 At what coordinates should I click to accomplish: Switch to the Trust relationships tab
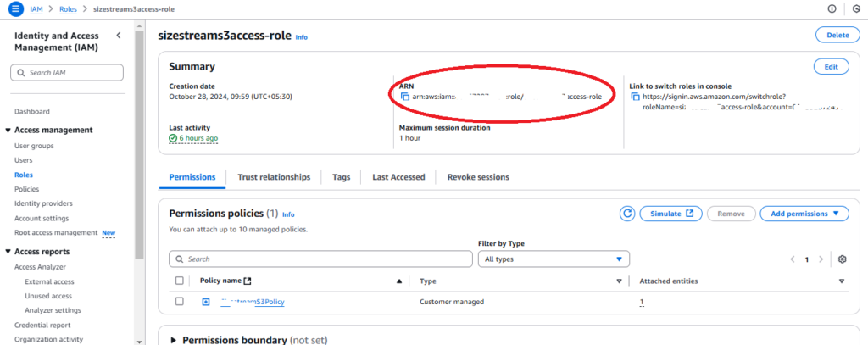(274, 177)
